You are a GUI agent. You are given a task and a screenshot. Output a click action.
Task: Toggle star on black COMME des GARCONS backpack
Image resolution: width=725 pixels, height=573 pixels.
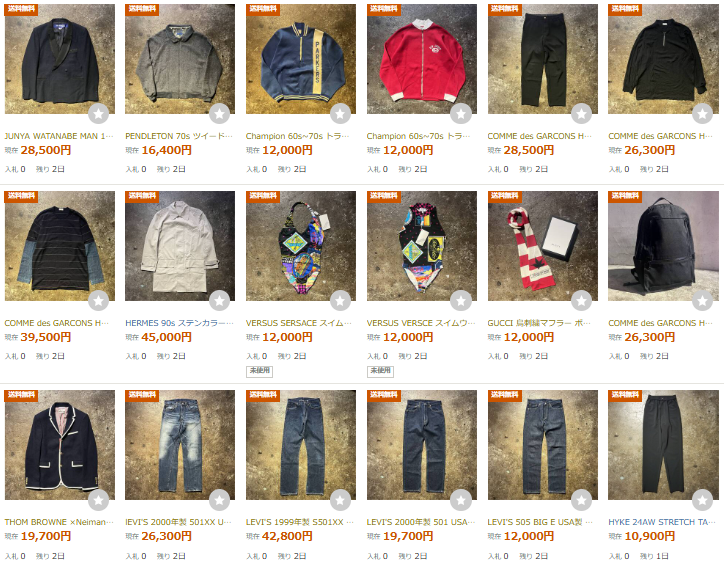[702, 301]
